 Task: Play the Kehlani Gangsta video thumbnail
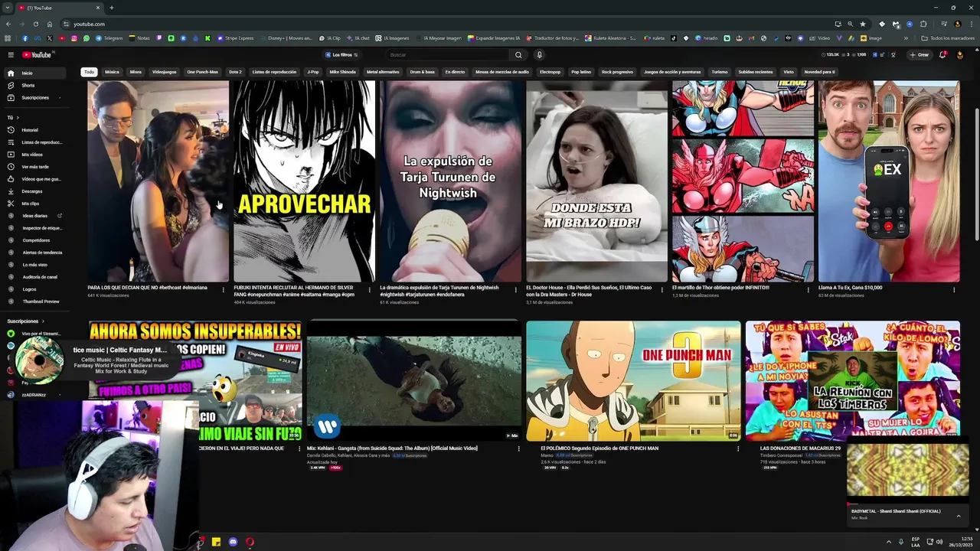(x=414, y=380)
